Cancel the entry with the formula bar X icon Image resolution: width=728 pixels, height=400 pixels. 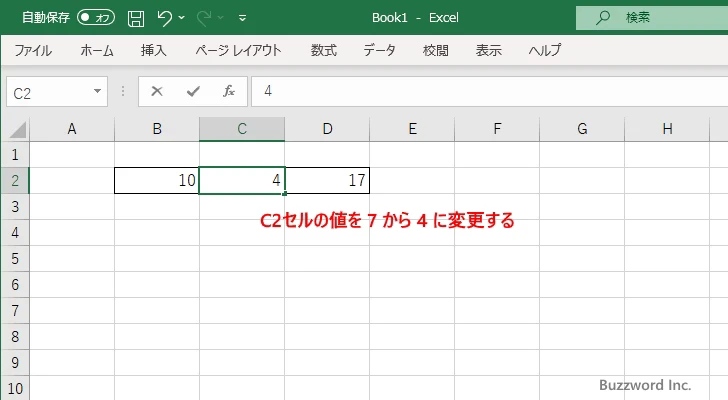(156, 91)
